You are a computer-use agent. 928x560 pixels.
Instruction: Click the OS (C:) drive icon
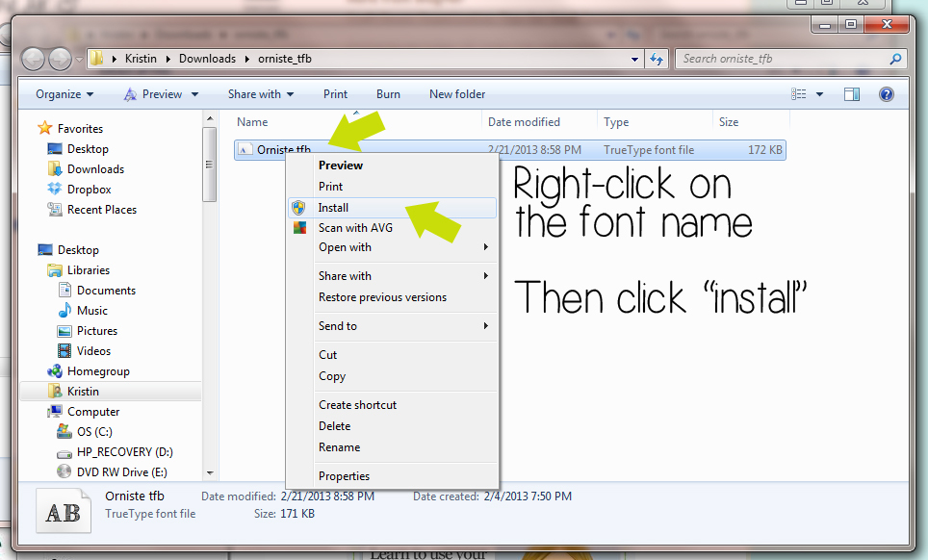(64, 431)
